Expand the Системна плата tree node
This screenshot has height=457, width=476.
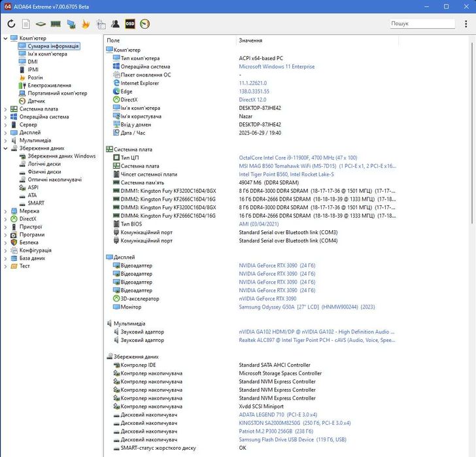coord(5,109)
